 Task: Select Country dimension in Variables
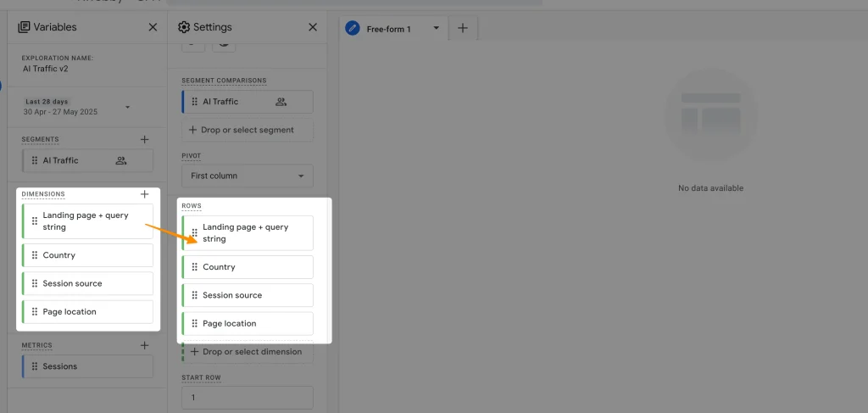tap(87, 255)
